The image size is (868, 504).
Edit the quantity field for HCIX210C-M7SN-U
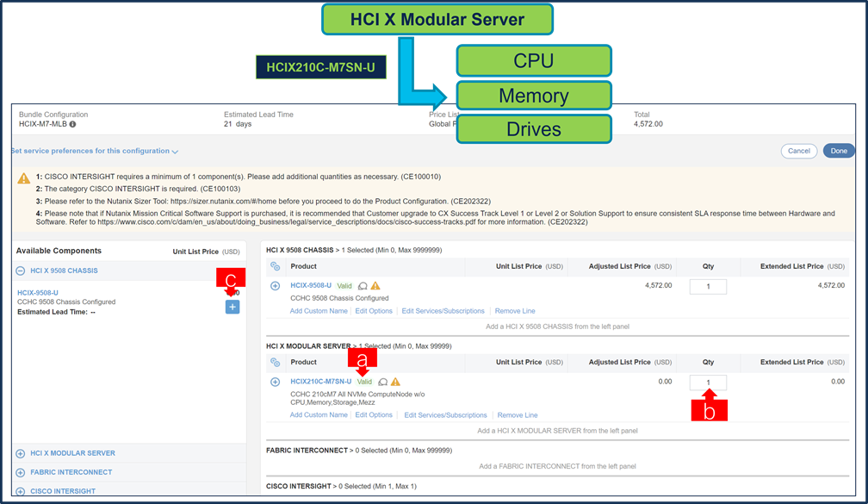click(708, 383)
